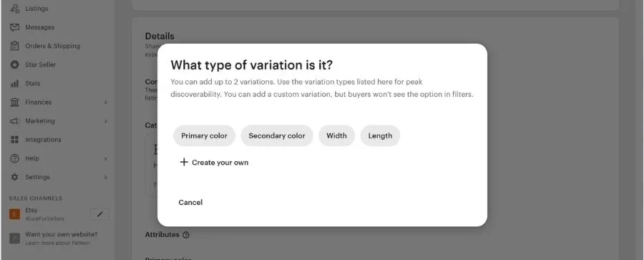
Task: Open the Stats bar chart icon
Action: point(15,83)
